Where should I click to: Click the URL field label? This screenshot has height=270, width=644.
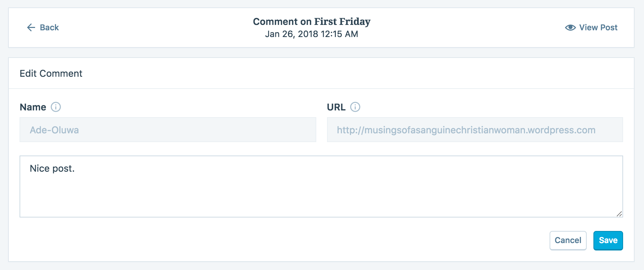tap(336, 107)
